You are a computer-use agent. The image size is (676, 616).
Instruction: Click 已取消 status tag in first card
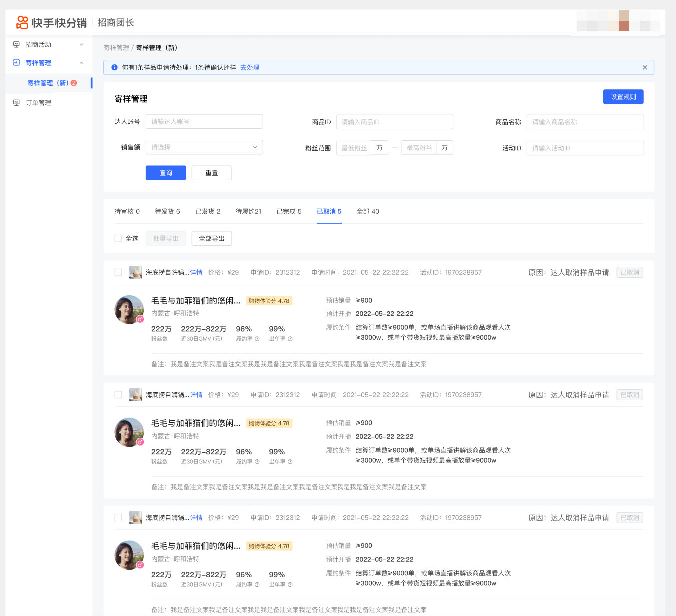coord(630,272)
